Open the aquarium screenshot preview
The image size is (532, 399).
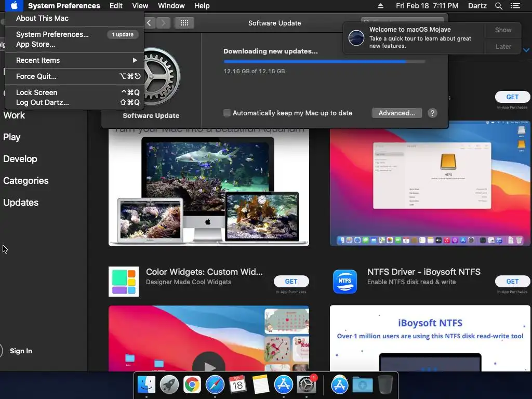[x=209, y=187]
